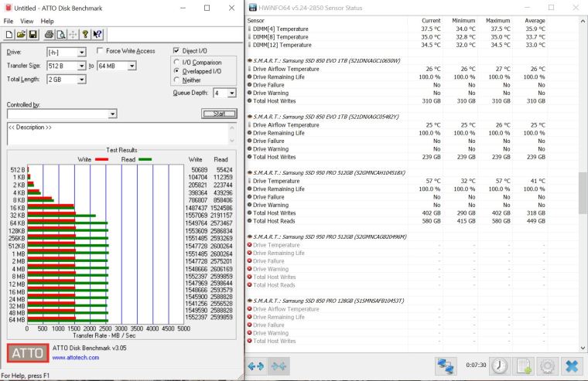Click icon beside 850 EVO S21DNXAGC10650W header
This screenshot has height=381, width=588.
click(x=249, y=60)
